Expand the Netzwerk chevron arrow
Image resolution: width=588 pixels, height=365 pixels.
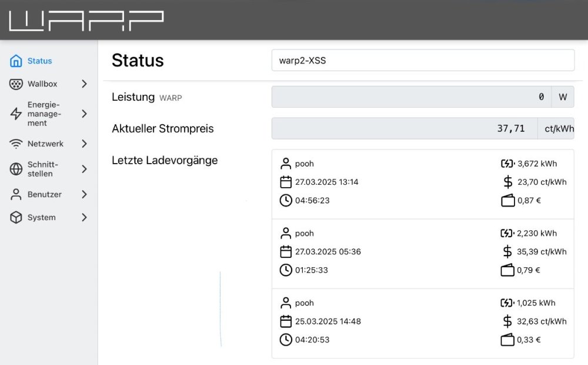click(84, 144)
